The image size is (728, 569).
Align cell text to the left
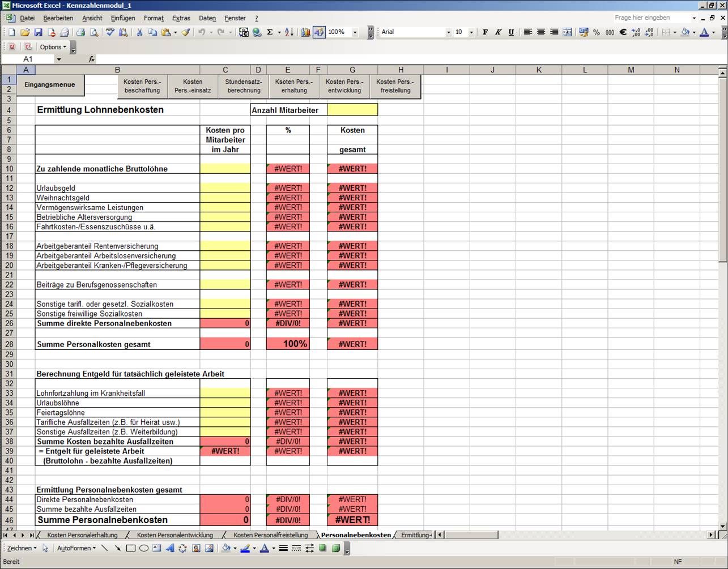tap(528, 32)
